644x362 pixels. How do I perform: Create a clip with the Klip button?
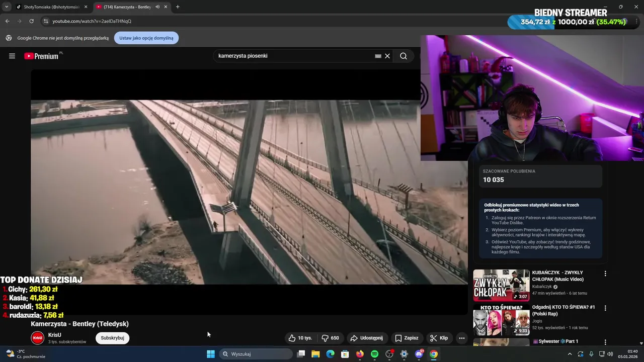point(439,338)
